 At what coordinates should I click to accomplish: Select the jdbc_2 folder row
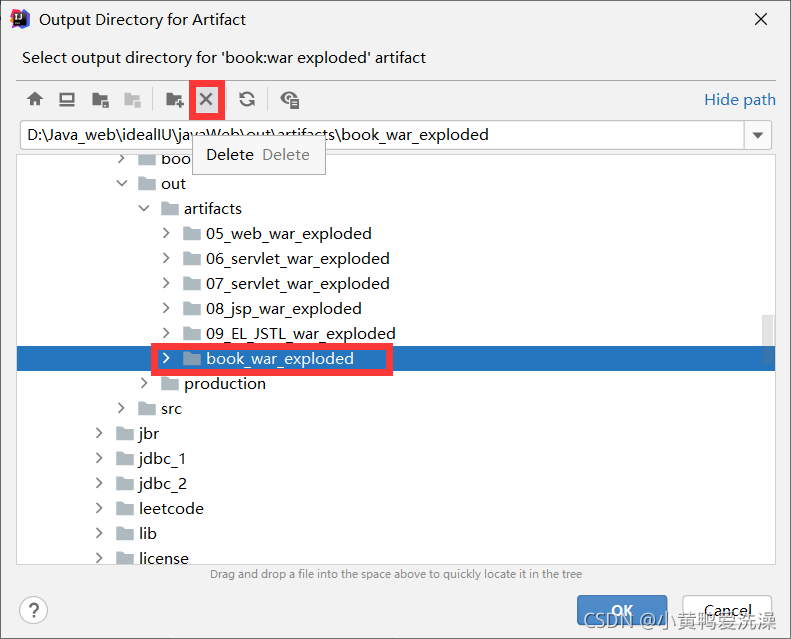coord(396,483)
